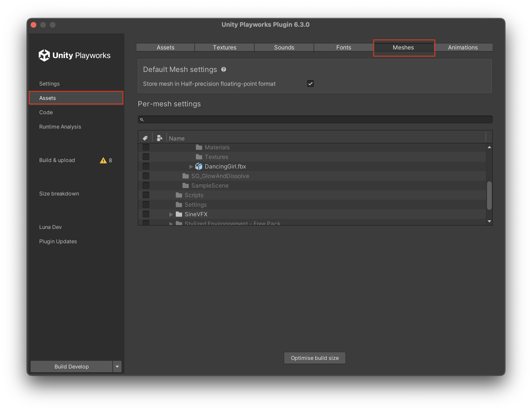Tick the checkbox for the Scripts row
Viewport: 532px width, 411px height.
click(146, 195)
